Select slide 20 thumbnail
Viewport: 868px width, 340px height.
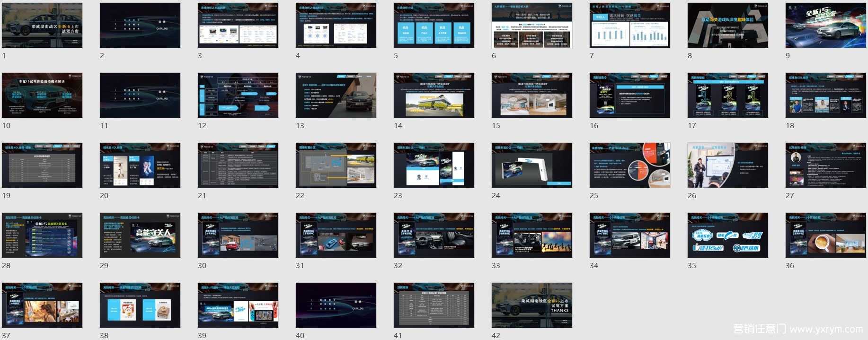pyautogui.click(x=140, y=165)
